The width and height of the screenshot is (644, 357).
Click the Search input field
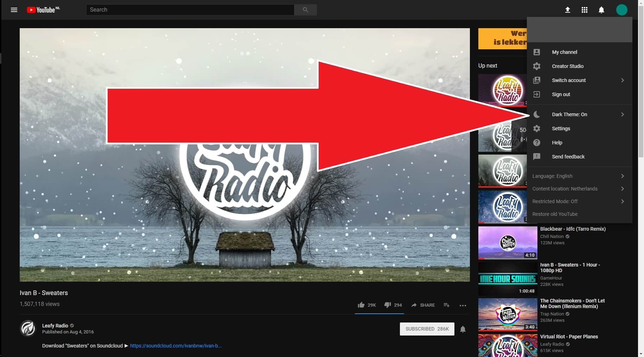(x=190, y=10)
